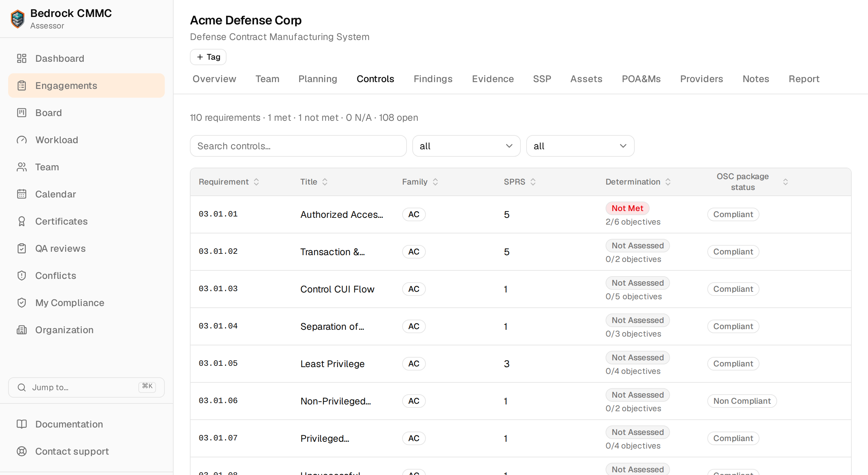Viewport: 868px width, 475px height.
Task: Focus the Search controls field
Action: click(x=298, y=146)
